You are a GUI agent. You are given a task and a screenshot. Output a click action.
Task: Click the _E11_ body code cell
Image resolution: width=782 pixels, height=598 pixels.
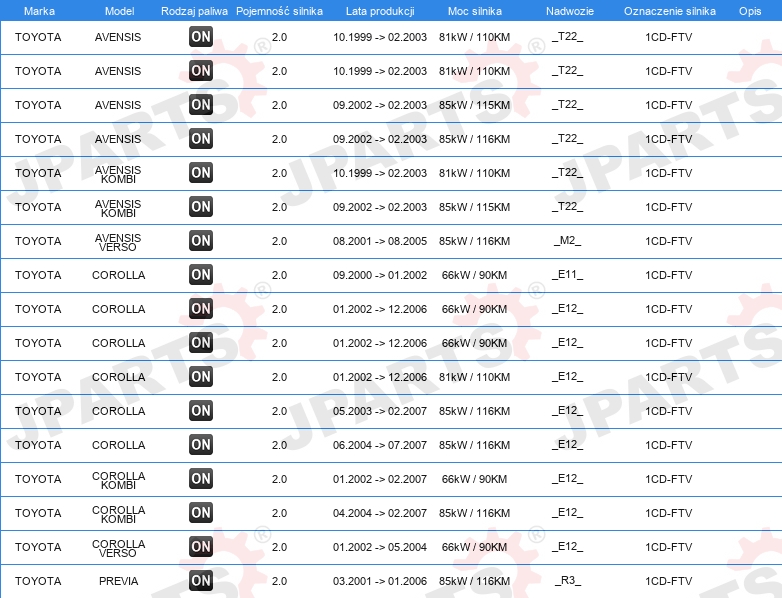click(568, 274)
